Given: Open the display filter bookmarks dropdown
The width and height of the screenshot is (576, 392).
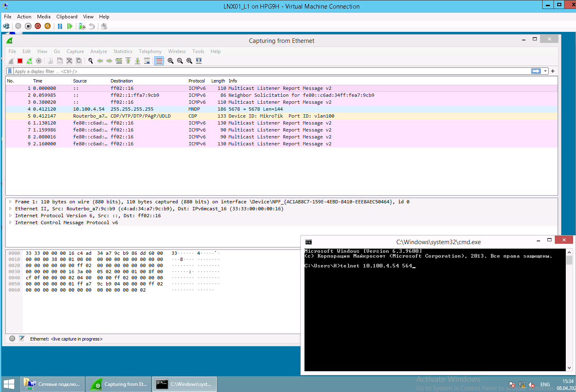Looking at the screenshot, I should [9, 71].
